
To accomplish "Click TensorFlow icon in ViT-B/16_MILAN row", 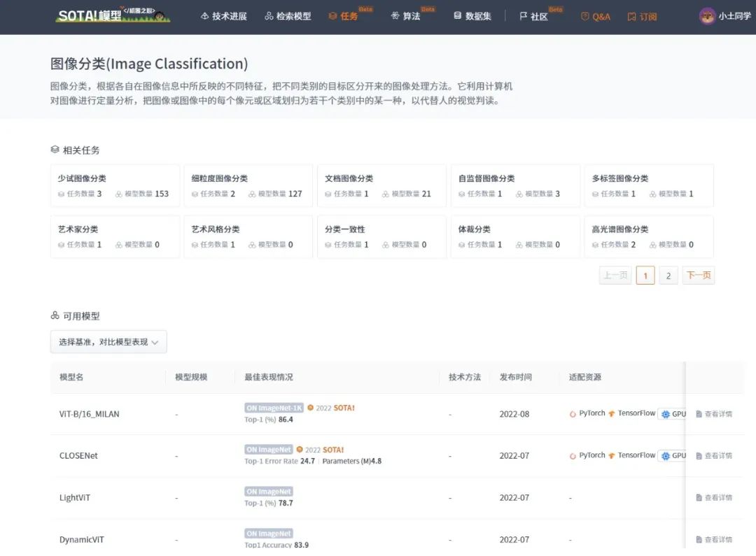I will coord(611,414).
